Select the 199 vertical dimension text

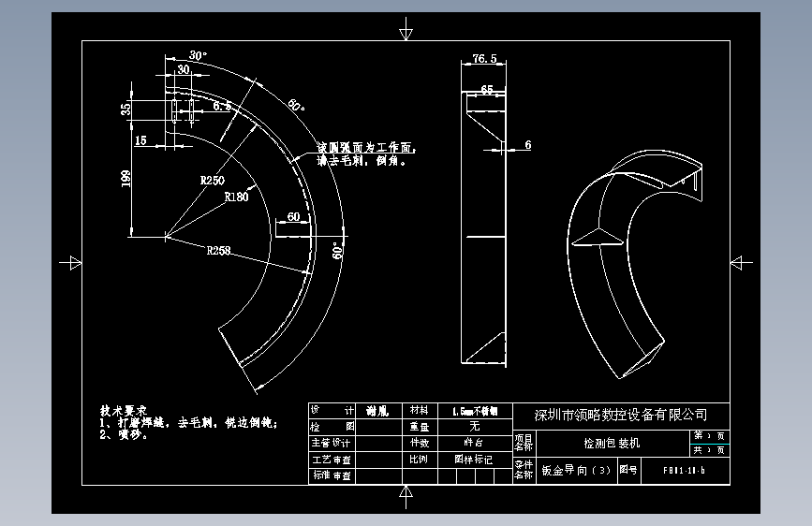click(125, 179)
